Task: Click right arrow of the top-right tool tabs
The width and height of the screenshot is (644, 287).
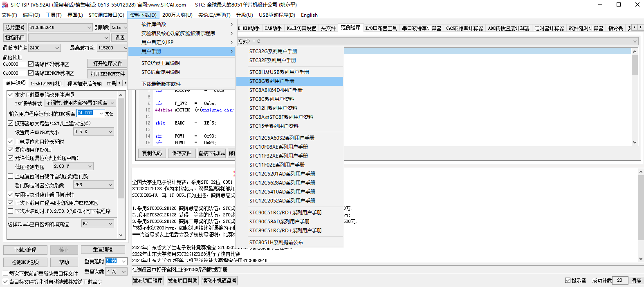Action: (640, 27)
